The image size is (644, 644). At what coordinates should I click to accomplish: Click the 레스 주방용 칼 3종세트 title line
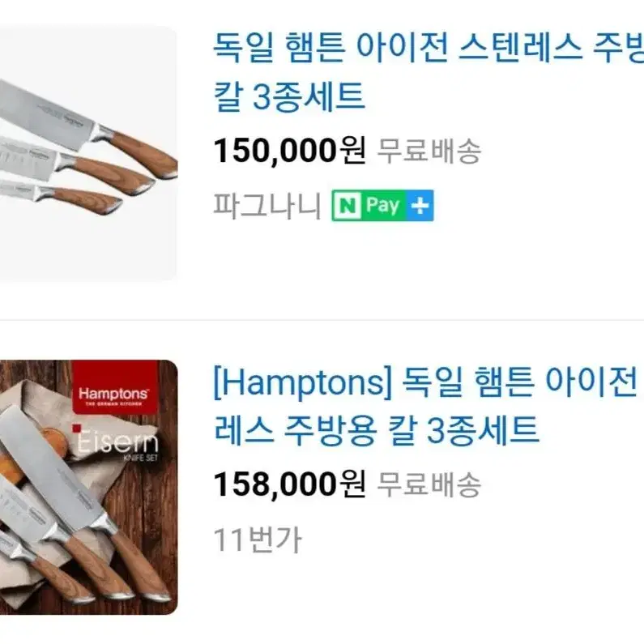click(376, 430)
